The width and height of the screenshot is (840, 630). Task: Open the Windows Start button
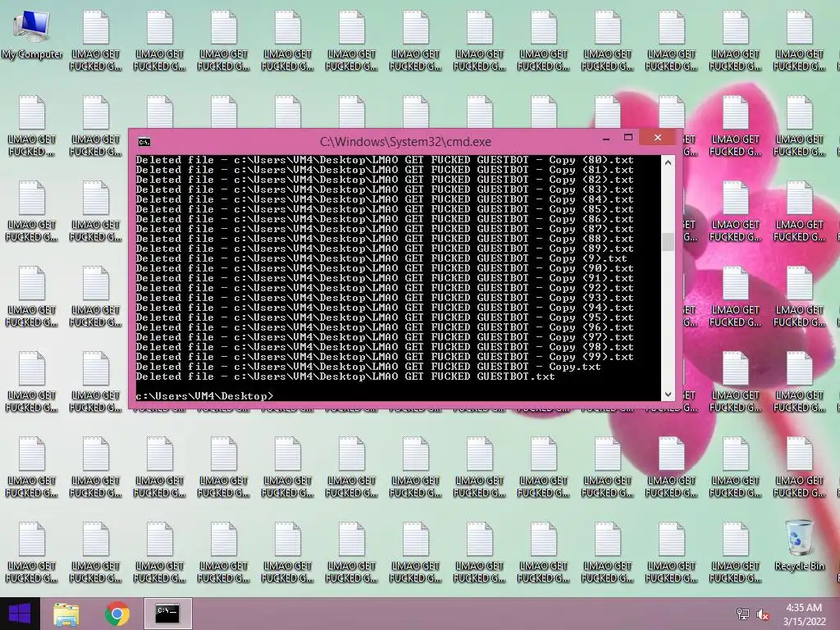[20, 614]
